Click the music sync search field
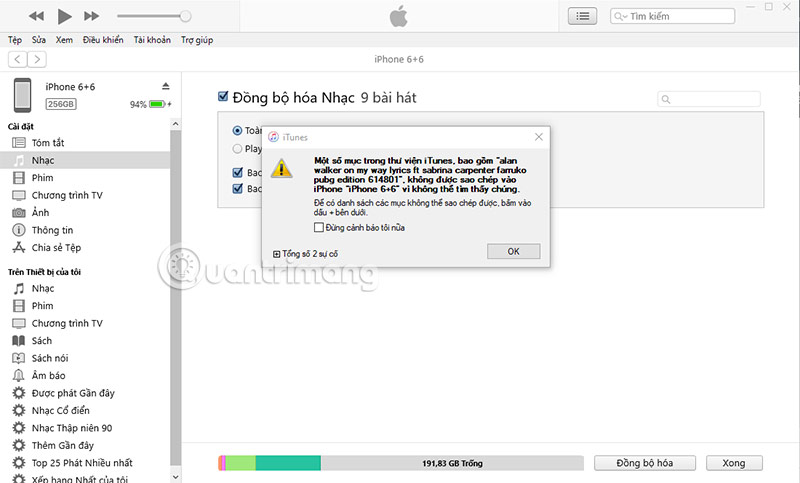The image size is (800, 483). pyautogui.click(x=709, y=99)
